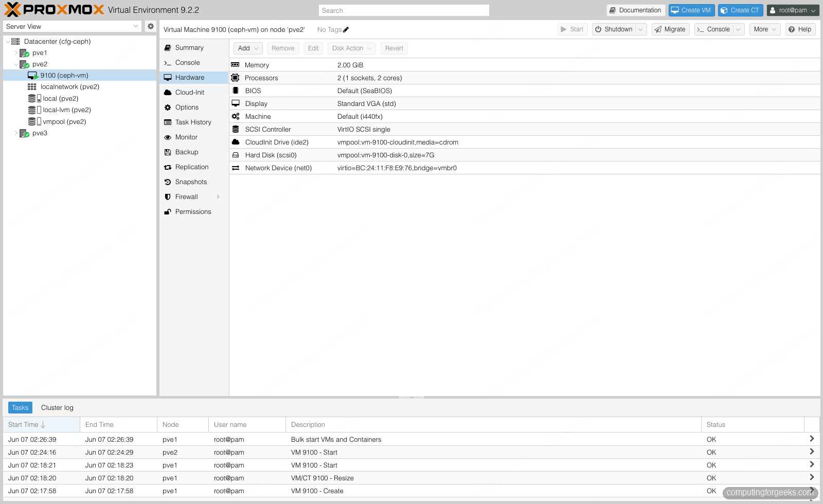Open the Shutdown options arrow
This screenshot has height=504, width=823.
(x=641, y=29)
